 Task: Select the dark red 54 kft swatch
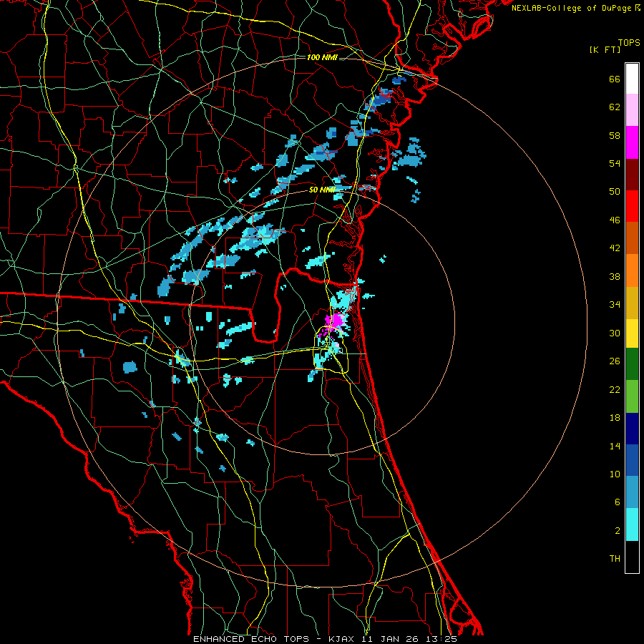(x=632, y=174)
